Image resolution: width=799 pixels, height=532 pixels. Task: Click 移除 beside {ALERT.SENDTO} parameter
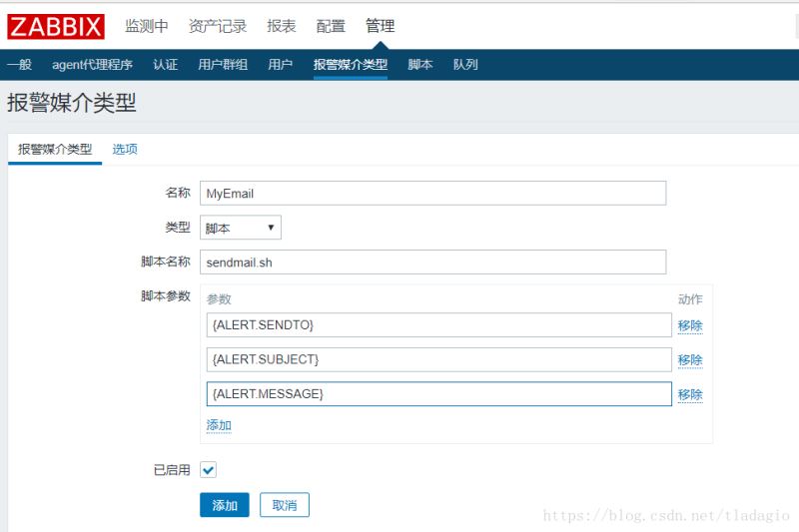click(x=690, y=325)
